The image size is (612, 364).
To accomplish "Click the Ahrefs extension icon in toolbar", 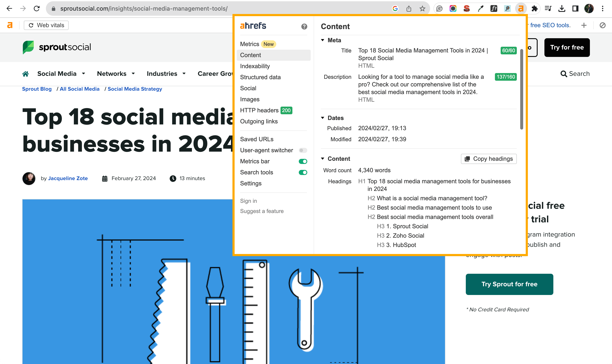I will point(521,8).
